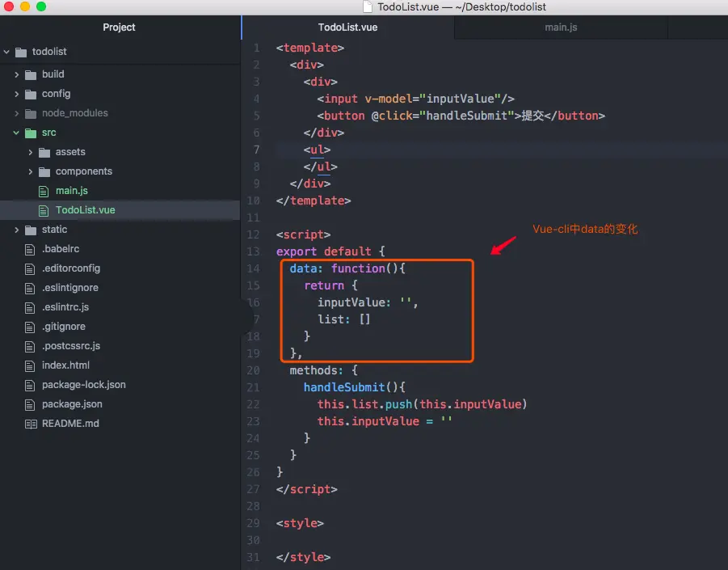Click the Project panel header
The image size is (728, 570).
pyautogui.click(x=119, y=27)
